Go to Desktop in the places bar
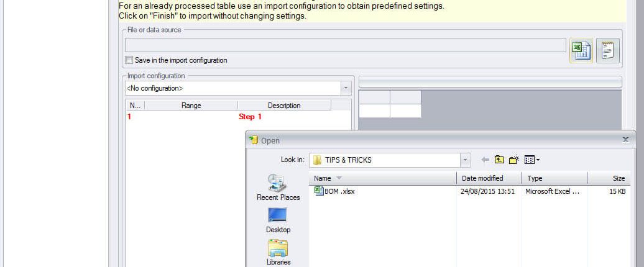 pos(278,220)
